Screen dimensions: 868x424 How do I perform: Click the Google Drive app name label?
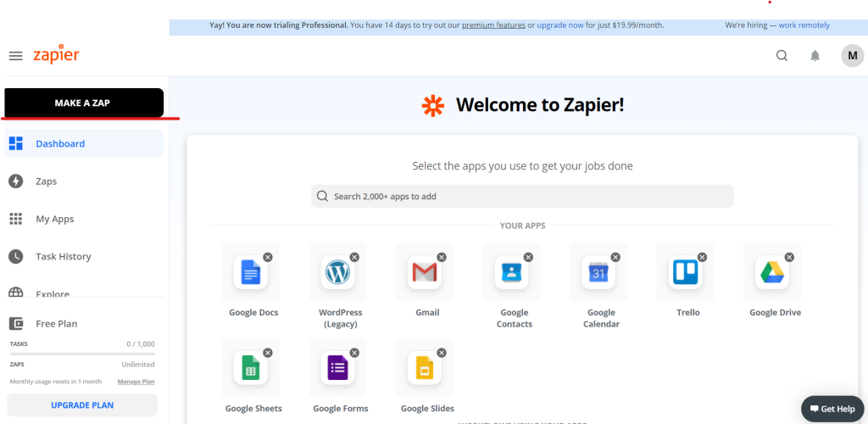(775, 313)
